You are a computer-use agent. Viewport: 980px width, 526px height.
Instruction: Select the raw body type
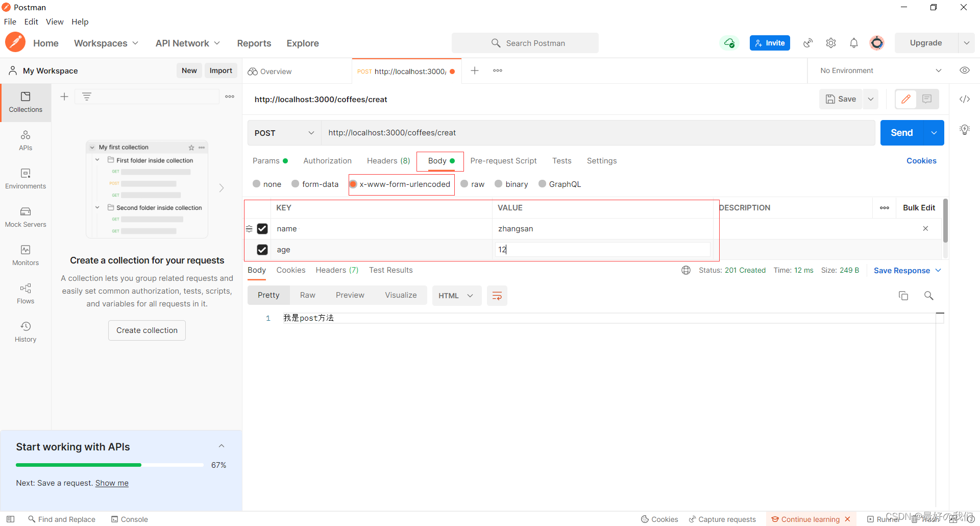pos(464,184)
